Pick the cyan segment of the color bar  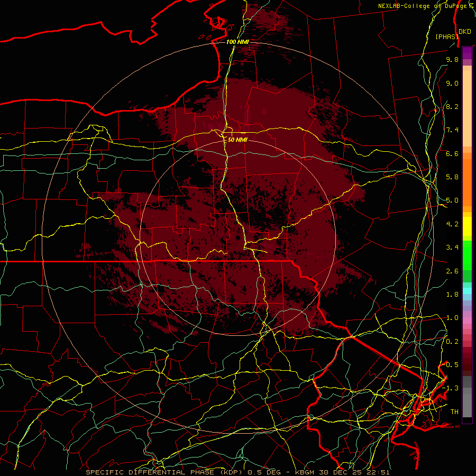467,290
